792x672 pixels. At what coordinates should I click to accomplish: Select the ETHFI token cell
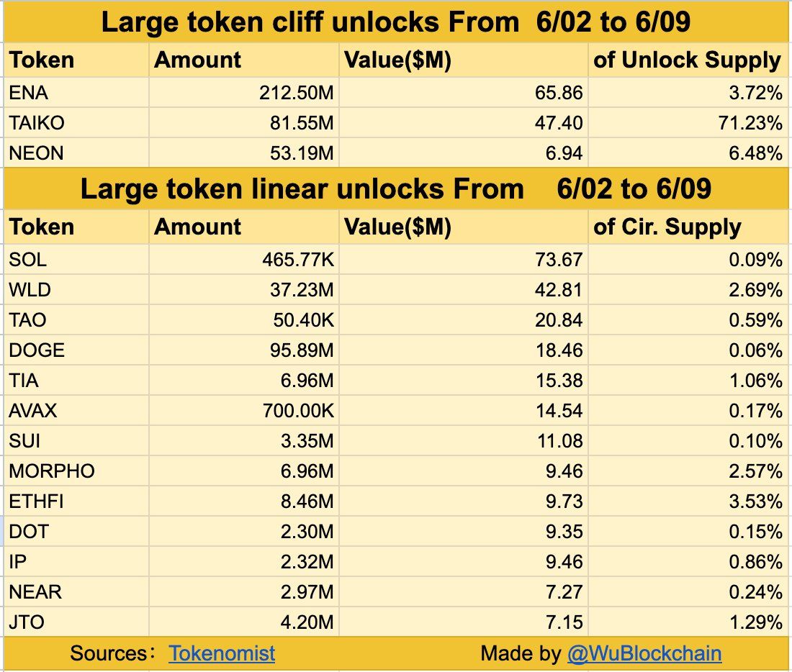coord(77,501)
